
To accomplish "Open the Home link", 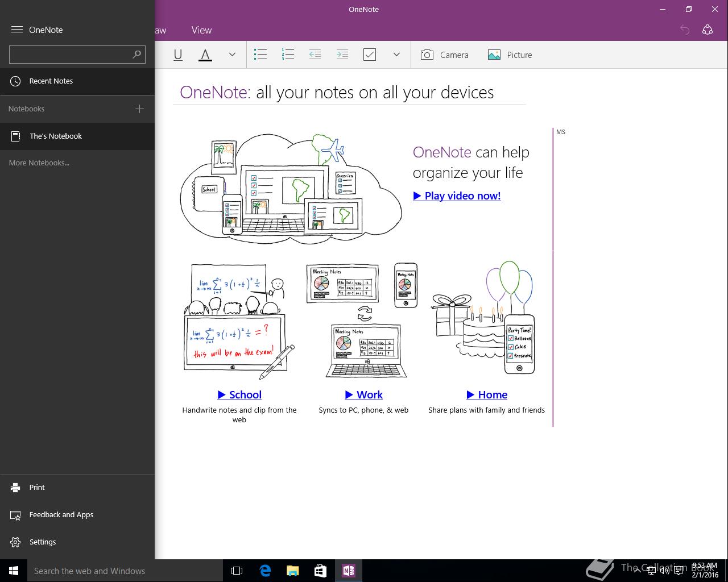I will coord(487,394).
